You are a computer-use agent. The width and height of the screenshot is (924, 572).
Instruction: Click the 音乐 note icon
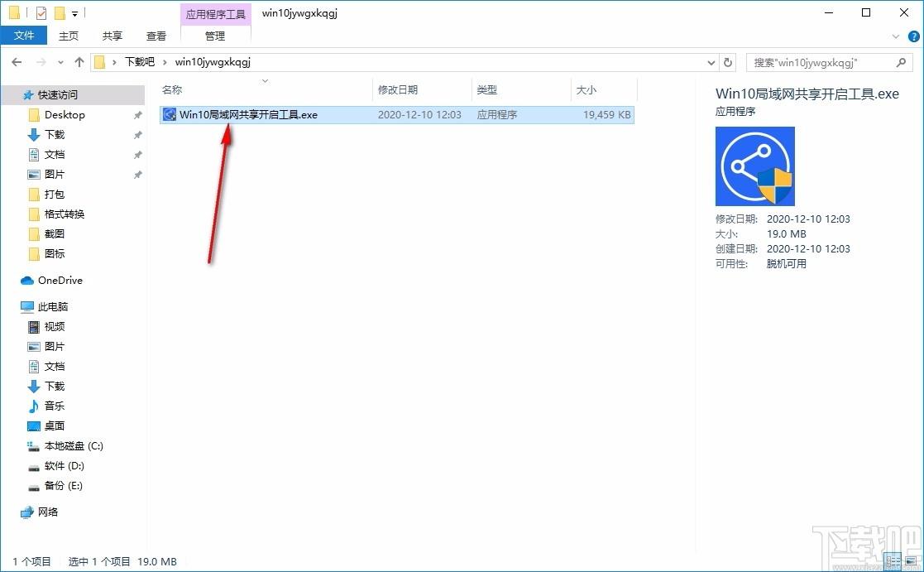pos(34,406)
